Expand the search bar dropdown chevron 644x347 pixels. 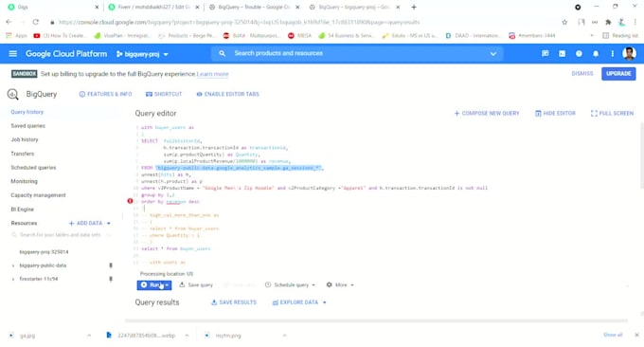(492, 54)
